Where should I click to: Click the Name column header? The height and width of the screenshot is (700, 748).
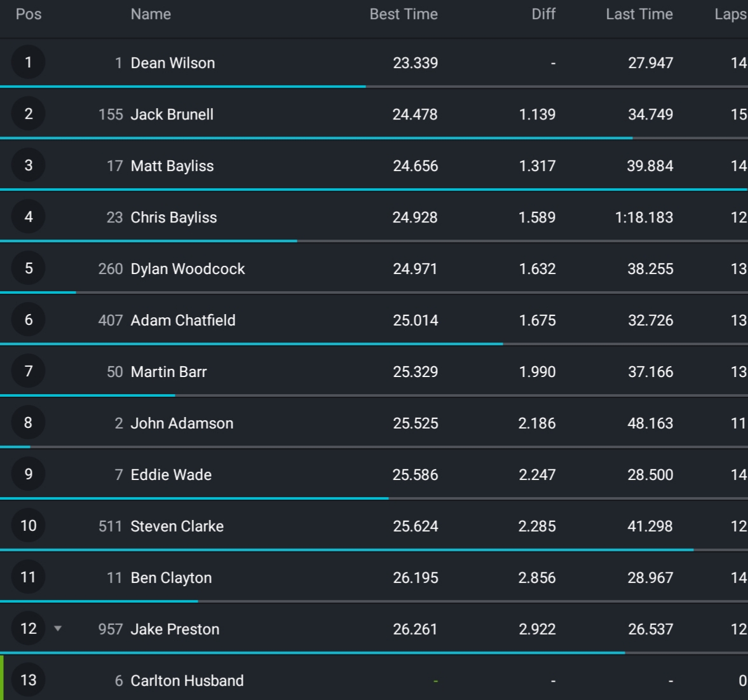(x=151, y=14)
